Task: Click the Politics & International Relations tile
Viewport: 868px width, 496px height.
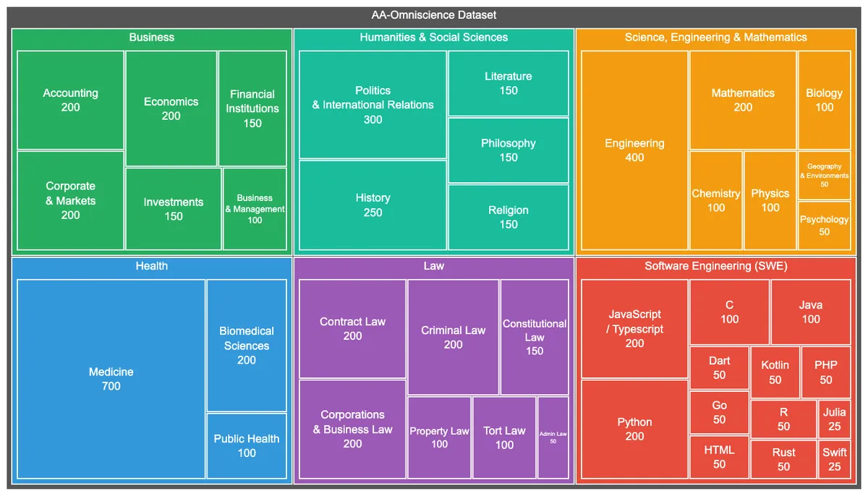Action: pos(373,105)
